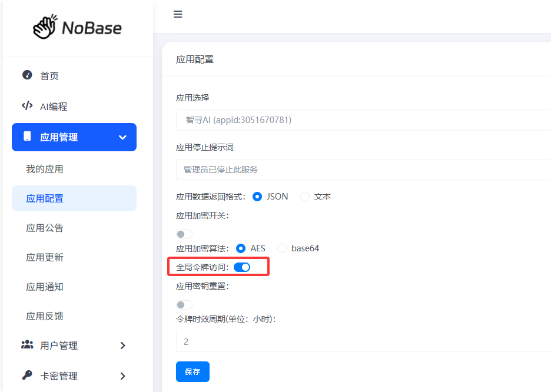Select the 文本 return format radio
The image size is (551, 392).
click(x=305, y=197)
